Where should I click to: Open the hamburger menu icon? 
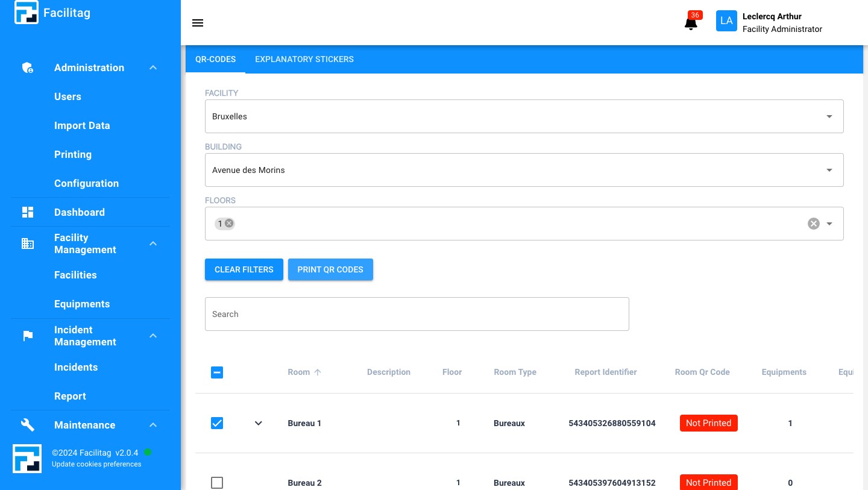[x=198, y=23]
